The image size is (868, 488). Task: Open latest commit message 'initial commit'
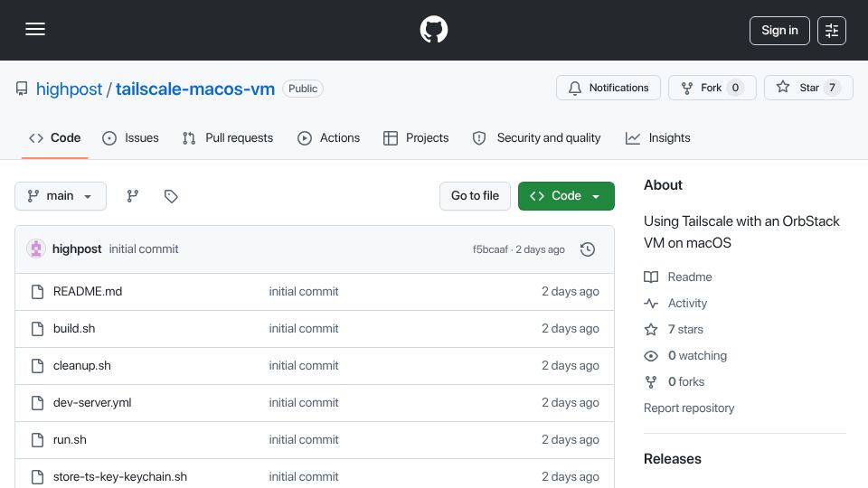click(x=144, y=249)
